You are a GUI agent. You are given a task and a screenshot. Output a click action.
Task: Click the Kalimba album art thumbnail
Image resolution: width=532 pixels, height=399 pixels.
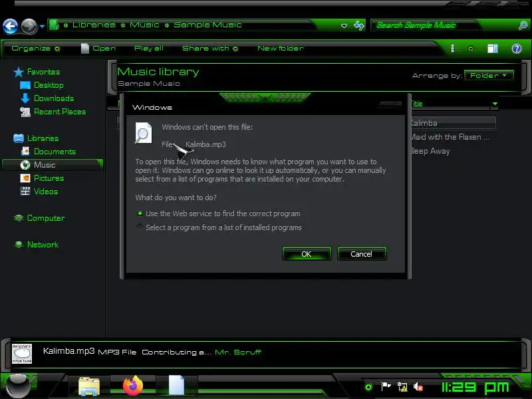(22, 354)
